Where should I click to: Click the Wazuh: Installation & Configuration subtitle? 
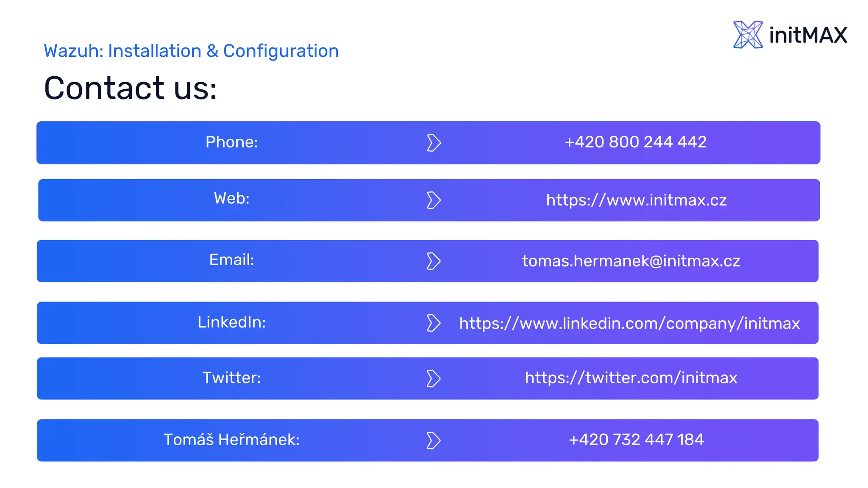(x=191, y=51)
